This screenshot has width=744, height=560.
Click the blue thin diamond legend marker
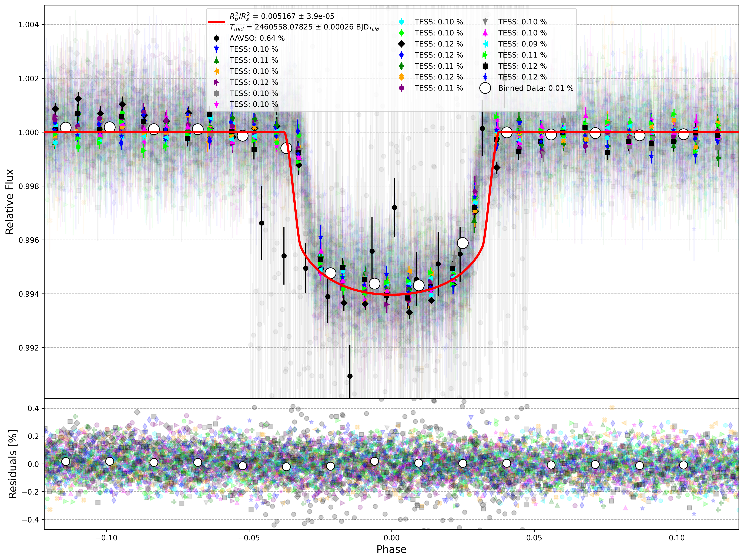click(401, 55)
